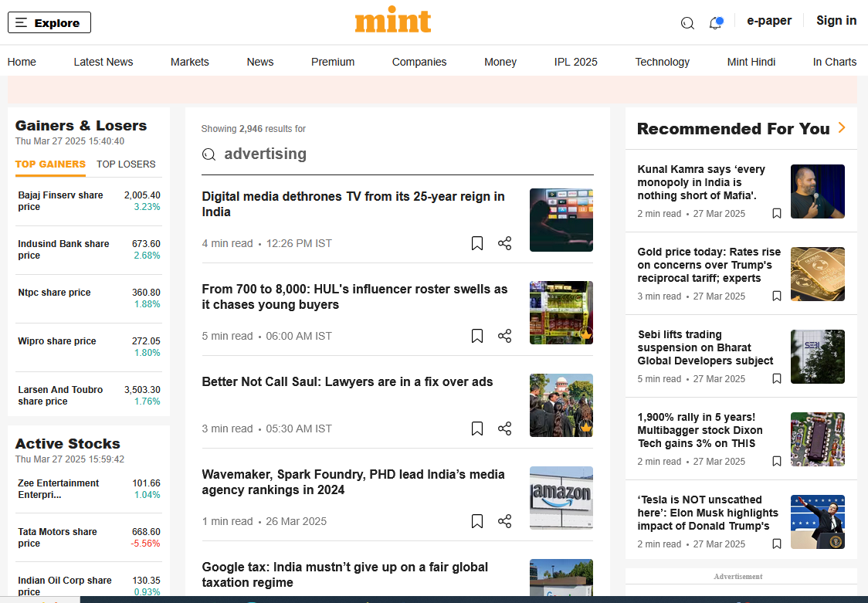
Task: Bookmark the Kunal Kamra recommended story
Action: tap(777, 214)
